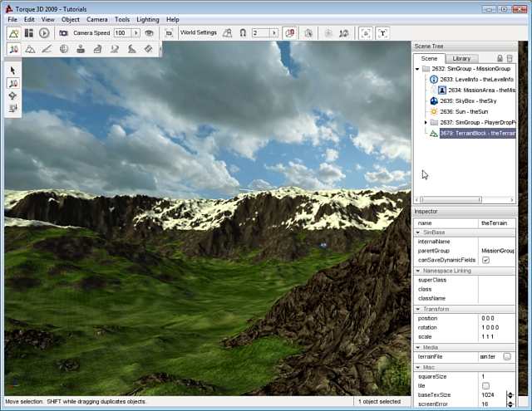This screenshot has height=411, width=532.
Task: Toggle the eye visibility icon in toolbar
Action: 150,32
